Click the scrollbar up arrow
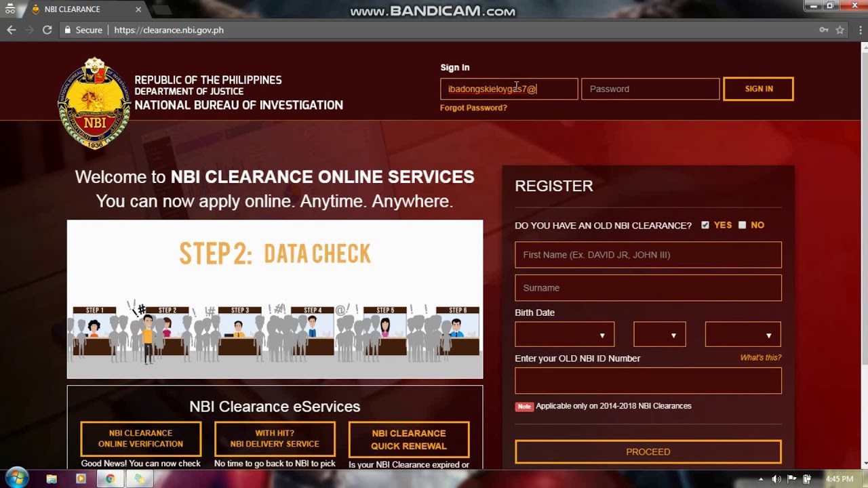Screen dimensions: 868x488 click(x=864, y=47)
